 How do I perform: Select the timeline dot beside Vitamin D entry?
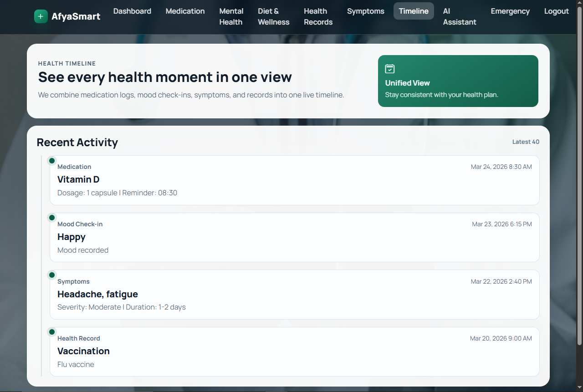coord(52,161)
